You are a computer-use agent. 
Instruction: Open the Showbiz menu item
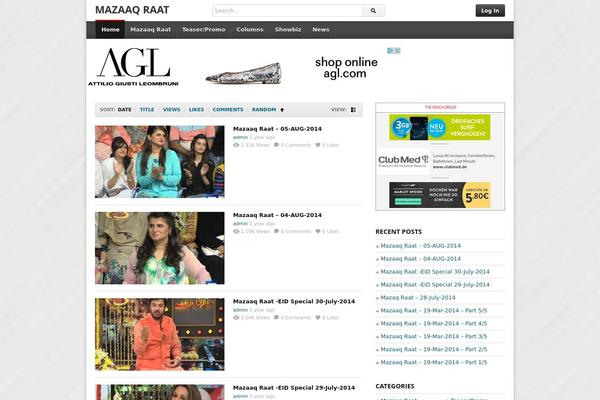[x=288, y=29]
